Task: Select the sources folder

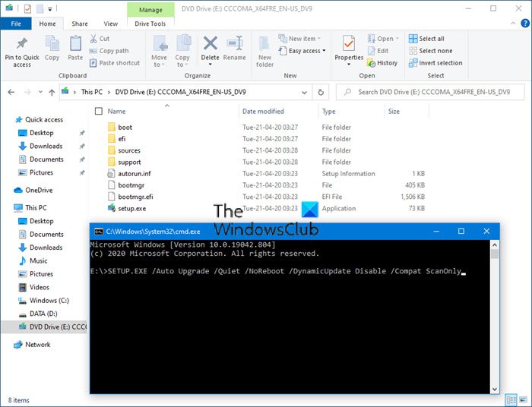Action: [x=129, y=150]
